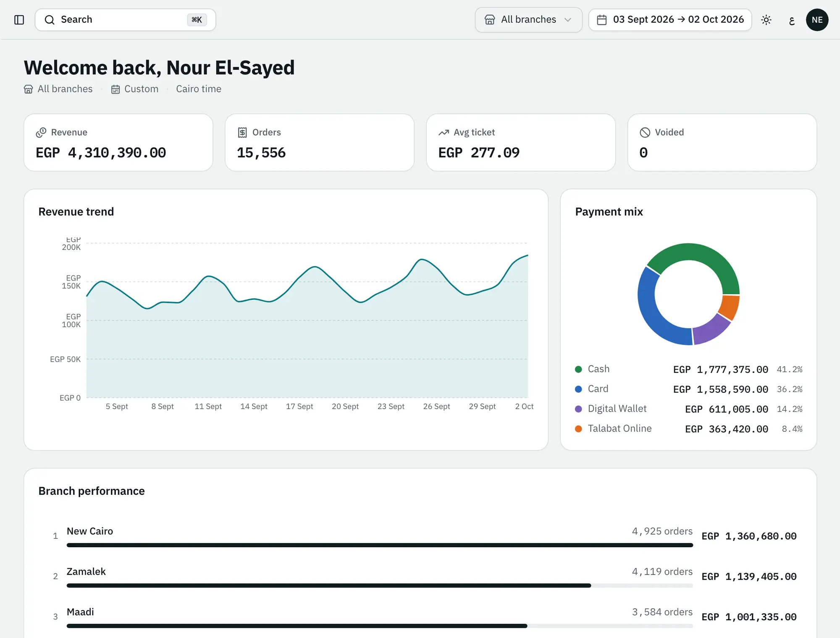Click the Revenue card icon
Image resolution: width=840 pixels, height=638 pixels.
click(41, 132)
